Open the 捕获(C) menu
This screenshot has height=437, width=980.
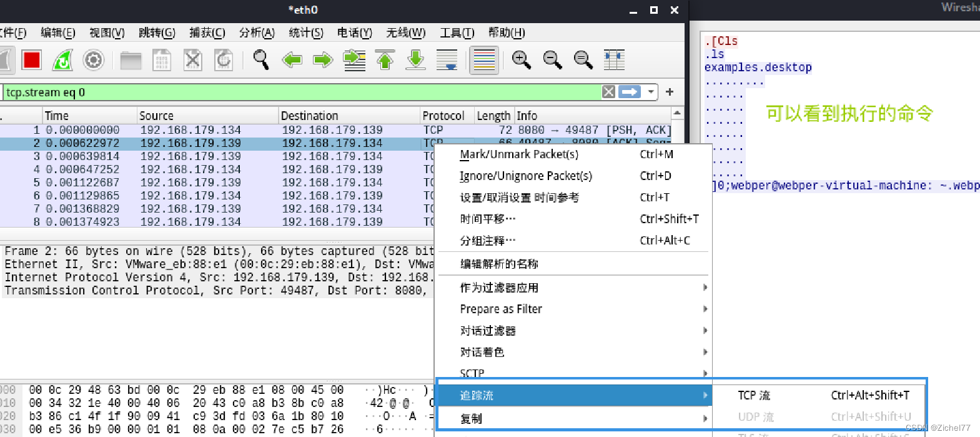tap(207, 33)
